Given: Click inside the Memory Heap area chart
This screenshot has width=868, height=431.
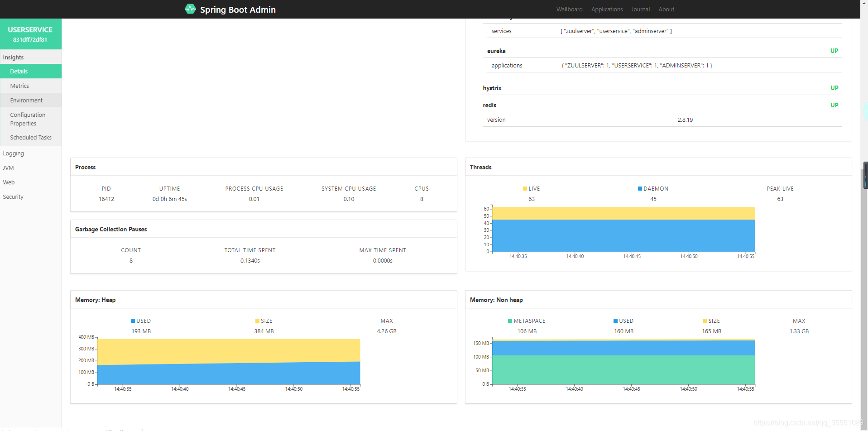Looking at the screenshot, I should tap(229, 362).
